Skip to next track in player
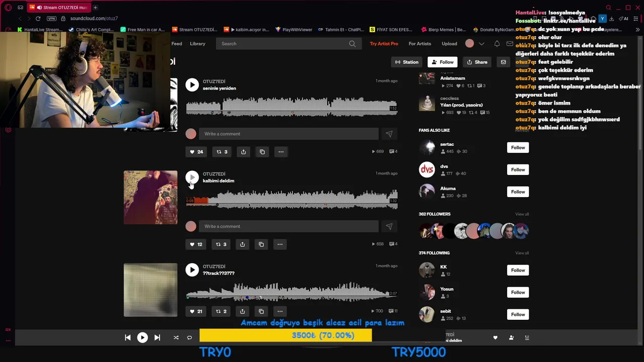644x362 pixels. tap(157, 338)
